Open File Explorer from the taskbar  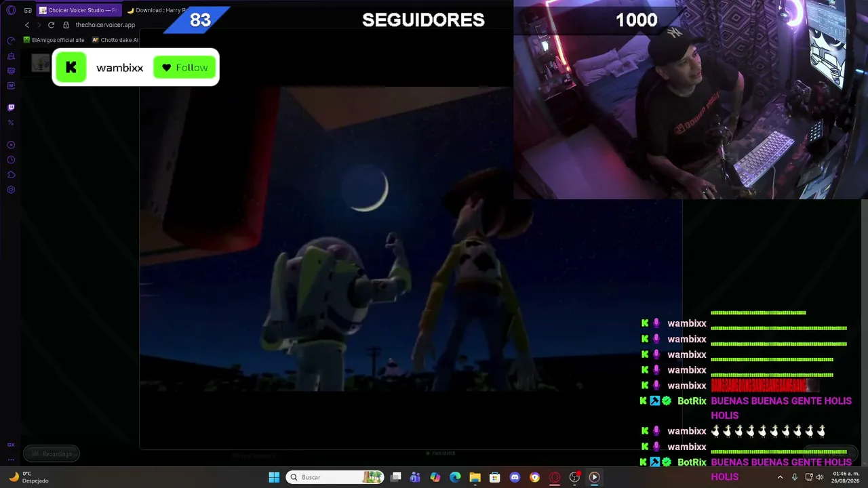click(x=475, y=477)
